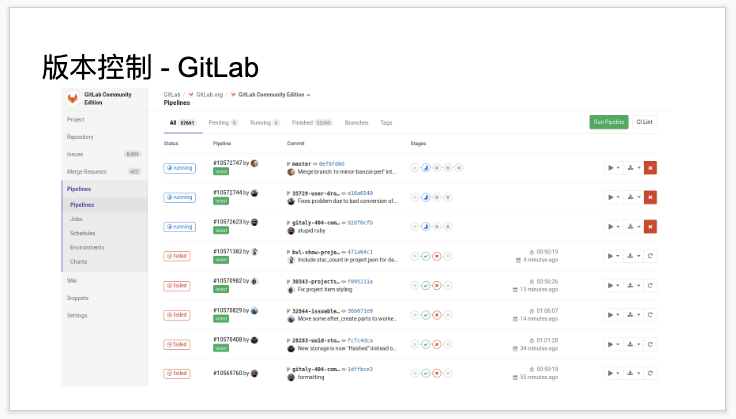Viewport: 736px width, 419px height.
Task: Open Schedules under Pipelines sidebar section
Action: (83, 233)
